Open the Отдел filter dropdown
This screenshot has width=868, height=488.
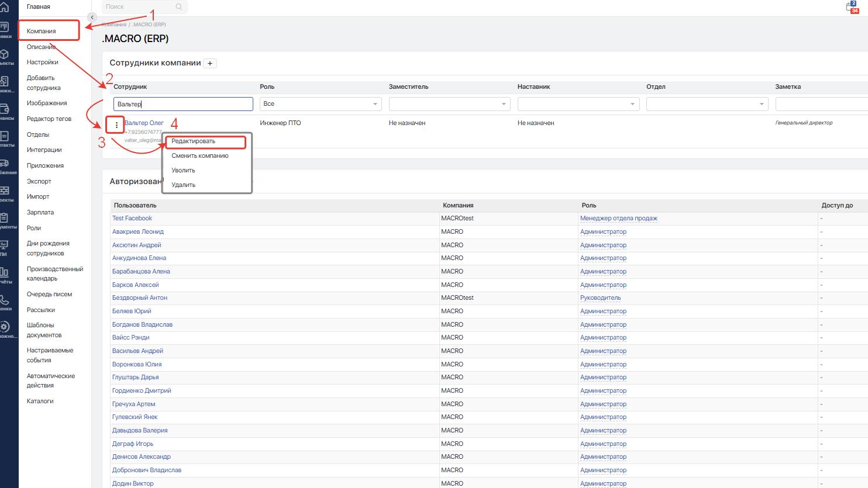pyautogui.click(x=707, y=104)
